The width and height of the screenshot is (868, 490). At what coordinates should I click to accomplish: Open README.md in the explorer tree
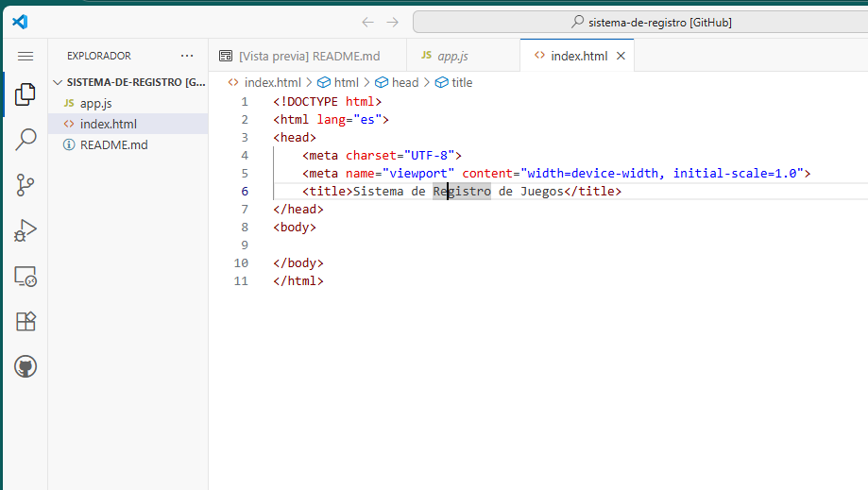[128, 144]
